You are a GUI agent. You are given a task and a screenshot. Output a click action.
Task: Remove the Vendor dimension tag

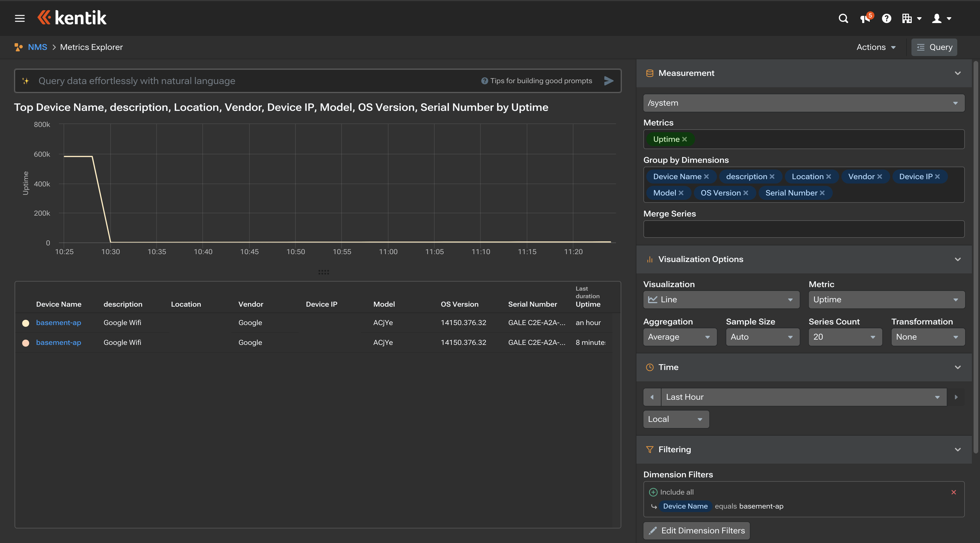click(x=880, y=177)
